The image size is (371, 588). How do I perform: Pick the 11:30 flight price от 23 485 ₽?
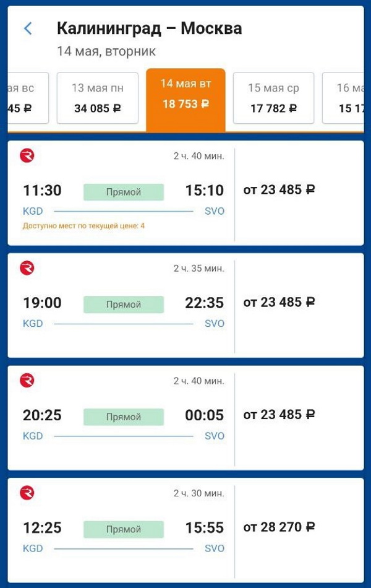(x=279, y=190)
